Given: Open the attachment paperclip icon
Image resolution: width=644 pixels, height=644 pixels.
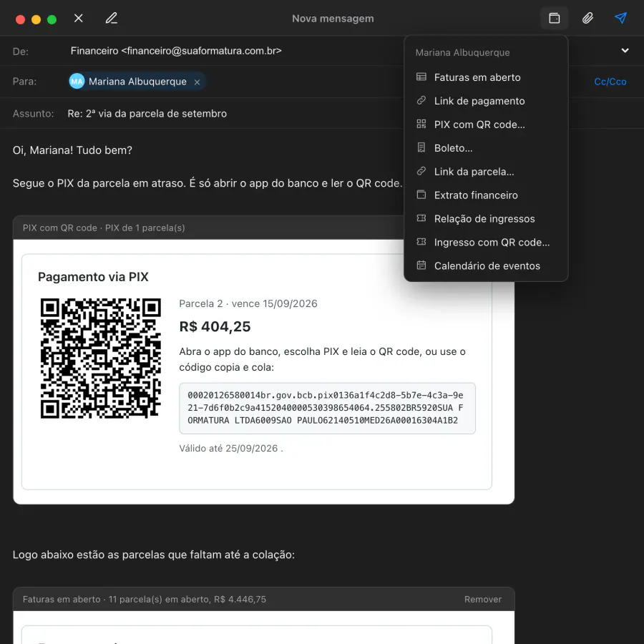Looking at the screenshot, I should tap(587, 18).
